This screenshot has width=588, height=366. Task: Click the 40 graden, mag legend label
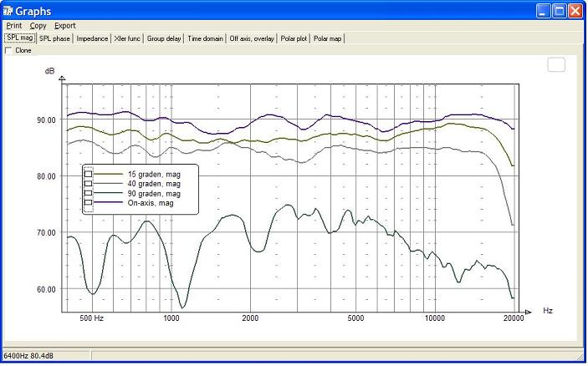point(154,184)
